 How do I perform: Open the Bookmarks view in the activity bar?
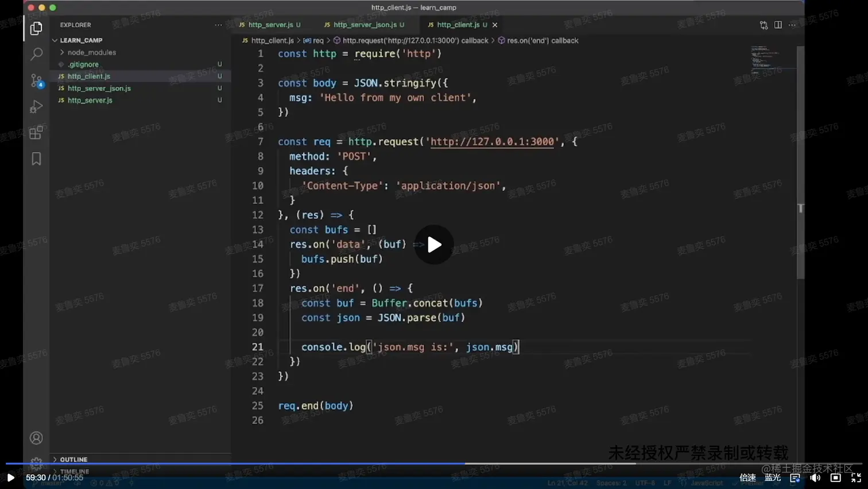(36, 159)
